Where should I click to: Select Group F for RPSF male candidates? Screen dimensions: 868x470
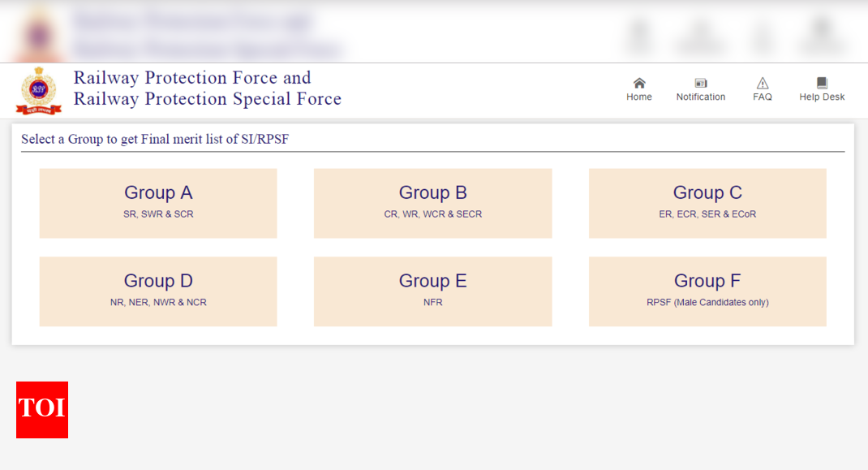(707, 291)
